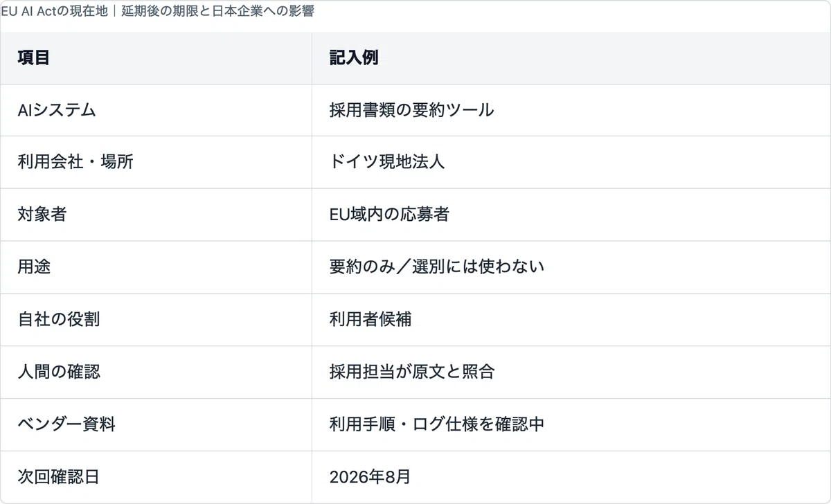Click '延期後の期限と日本企業への影響' in the title
Viewport: 831px width, 504px height.
[217, 12]
